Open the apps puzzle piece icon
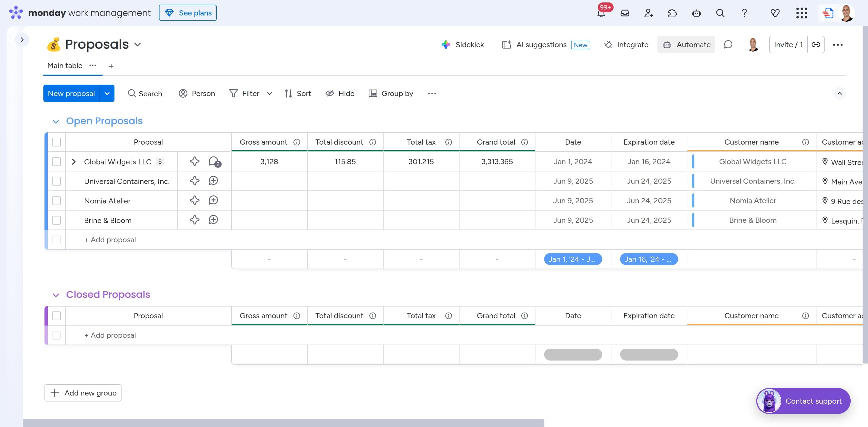The height and width of the screenshot is (427, 868). 673,13
